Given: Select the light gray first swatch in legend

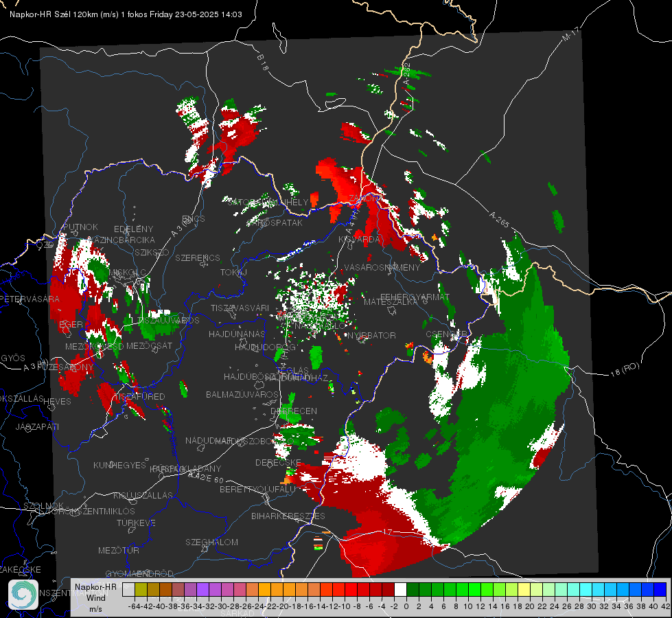Looking at the screenshot, I should click(128, 589).
